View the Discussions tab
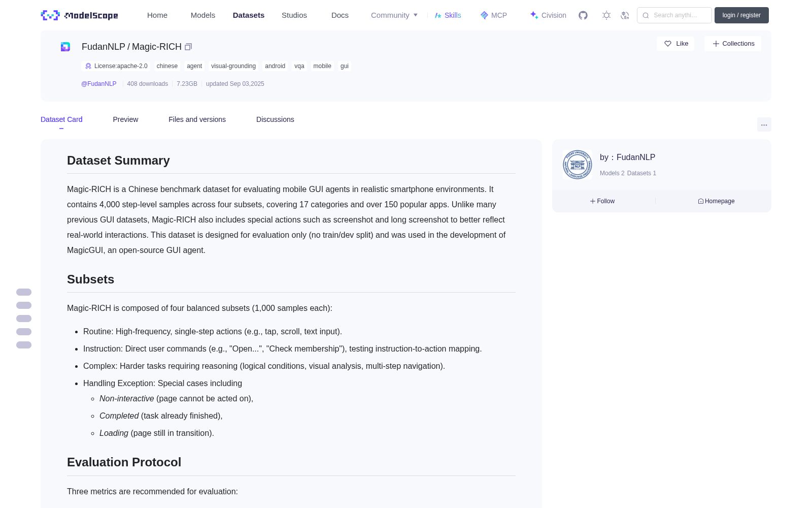 point(275,119)
